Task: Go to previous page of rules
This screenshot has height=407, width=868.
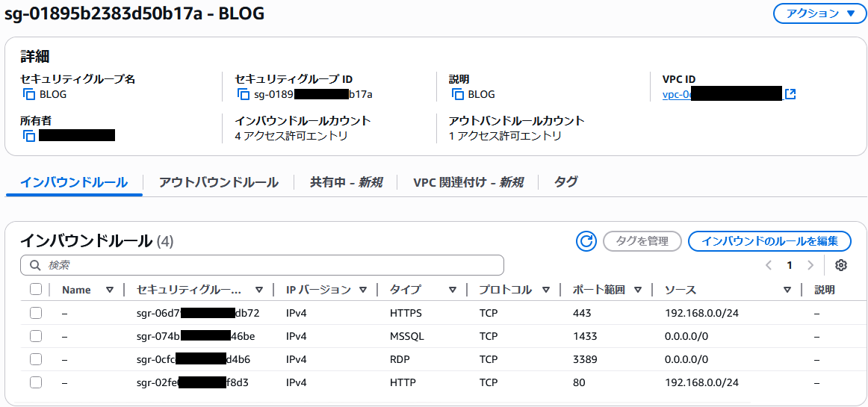Action: [x=768, y=265]
